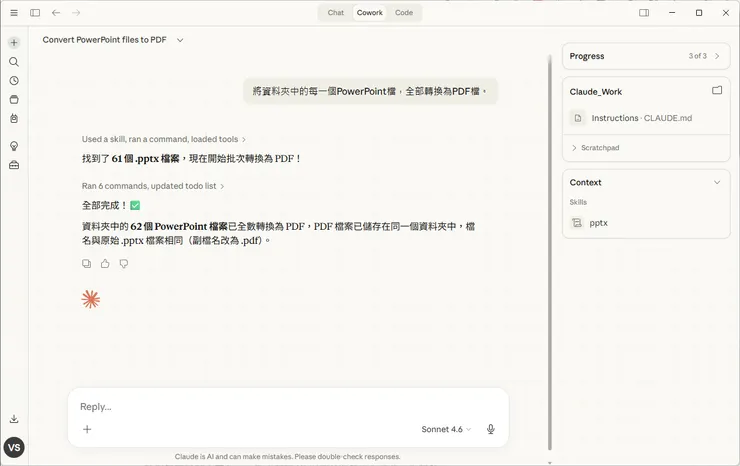
Task: Go forward with the right arrow
Action: [76, 13]
